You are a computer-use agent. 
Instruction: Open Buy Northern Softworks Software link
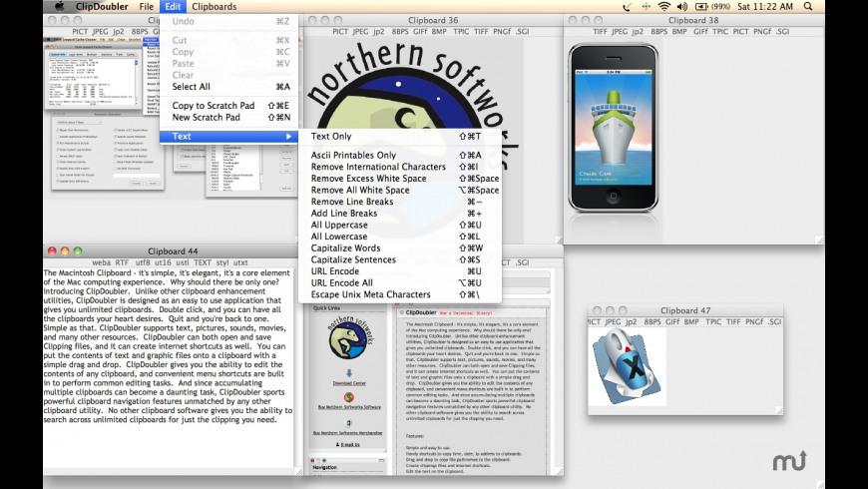349,407
